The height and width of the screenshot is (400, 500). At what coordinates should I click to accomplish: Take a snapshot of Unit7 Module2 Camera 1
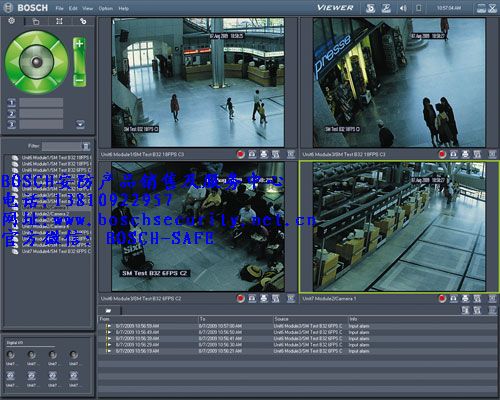(454, 298)
